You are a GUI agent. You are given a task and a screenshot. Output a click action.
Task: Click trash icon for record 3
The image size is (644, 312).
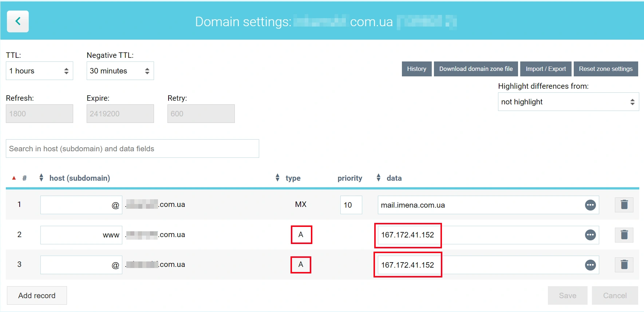624,265
